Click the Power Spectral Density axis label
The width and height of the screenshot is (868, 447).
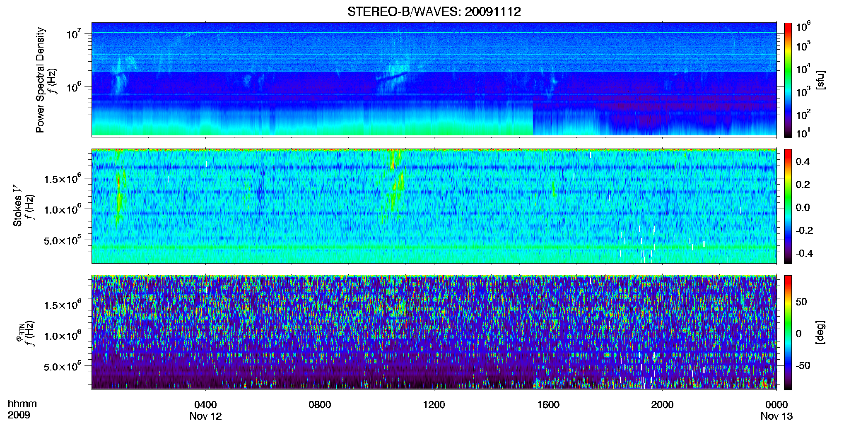pyautogui.click(x=40, y=80)
